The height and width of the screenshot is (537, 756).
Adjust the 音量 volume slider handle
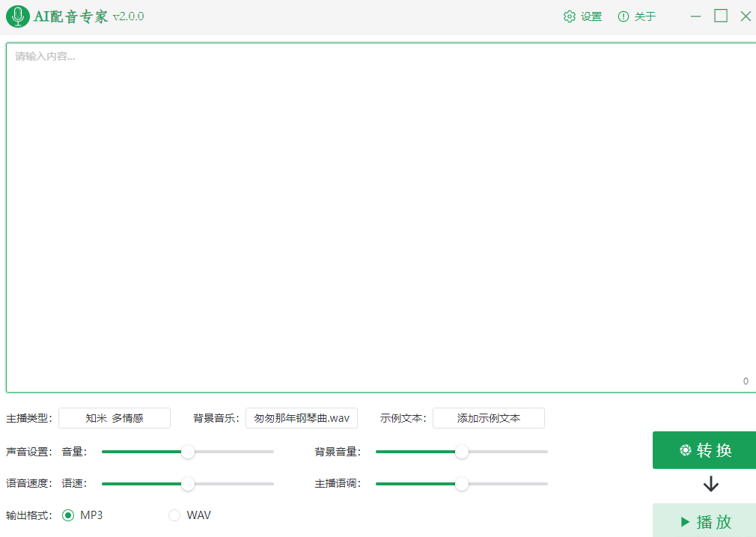pos(188,452)
